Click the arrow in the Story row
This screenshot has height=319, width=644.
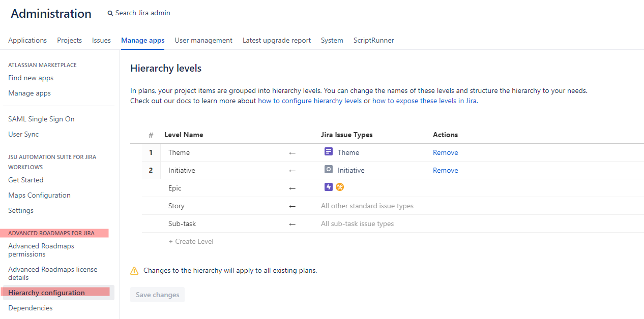point(292,206)
